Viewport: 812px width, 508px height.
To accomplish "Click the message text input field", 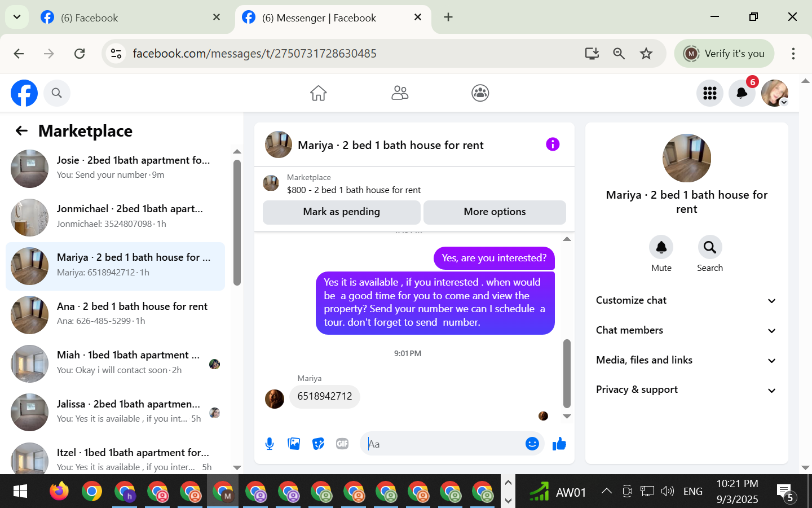I will pyautogui.click(x=443, y=444).
